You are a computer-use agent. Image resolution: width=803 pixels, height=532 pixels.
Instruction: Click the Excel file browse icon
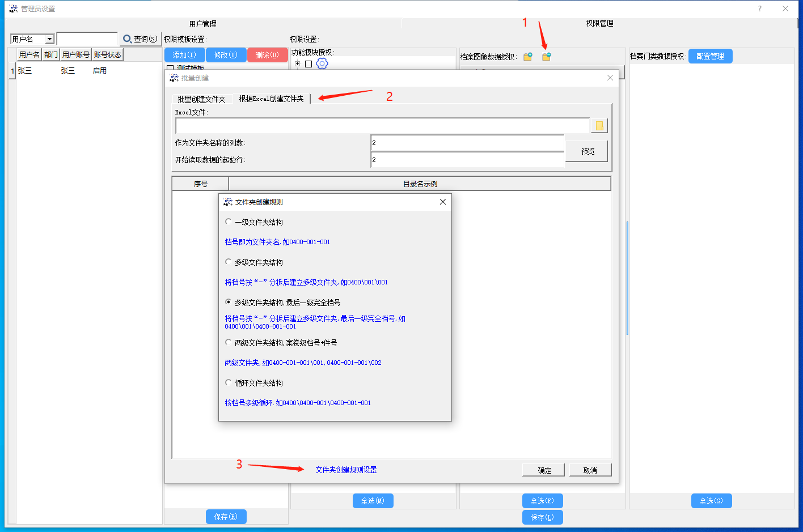(x=599, y=125)
